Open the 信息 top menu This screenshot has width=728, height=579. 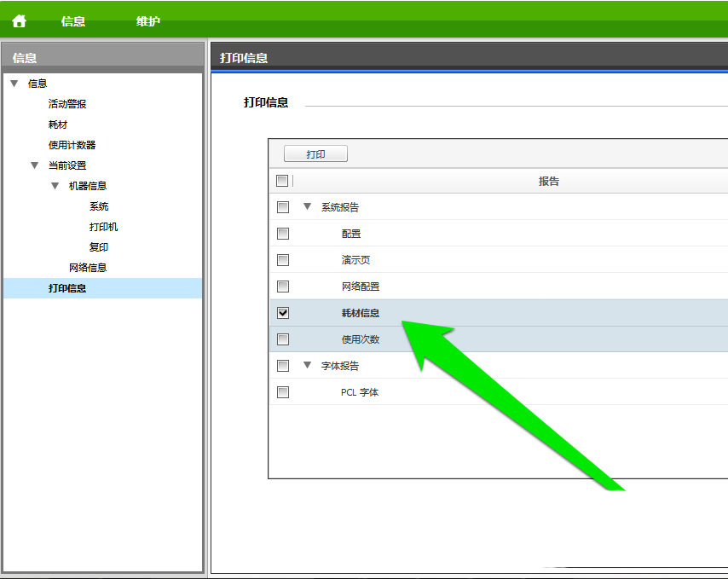pyautogui.click(x=73, y=21)
